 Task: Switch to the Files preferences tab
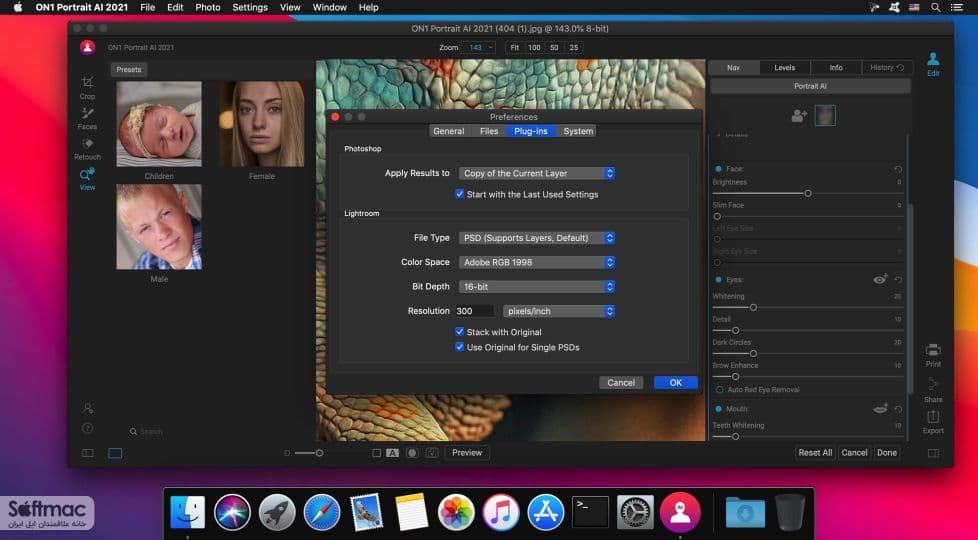pos(489,131)
